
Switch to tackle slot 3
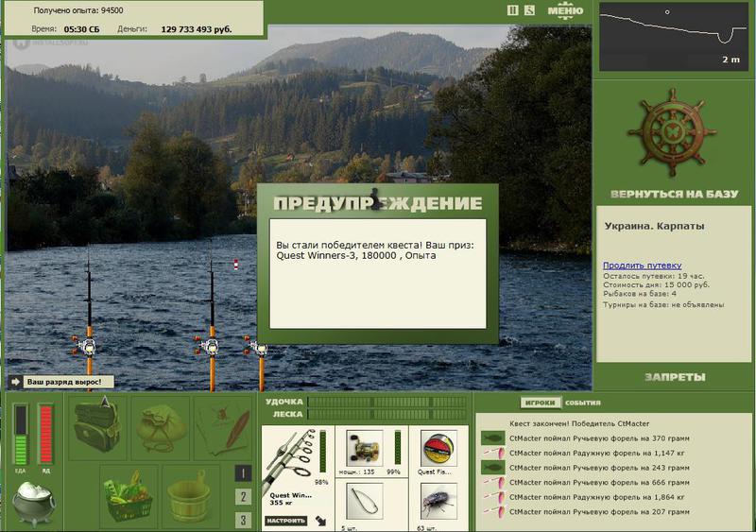[x=243, y=520]
